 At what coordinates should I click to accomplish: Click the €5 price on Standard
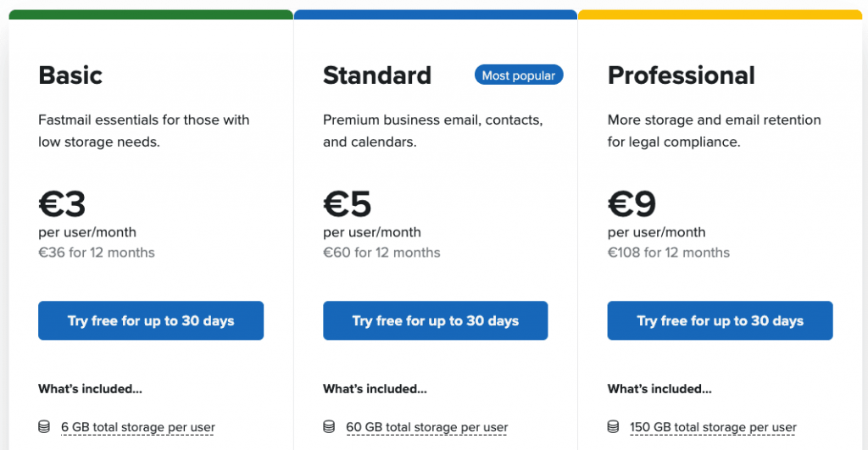pyautogui.click(x=348, y=204)
